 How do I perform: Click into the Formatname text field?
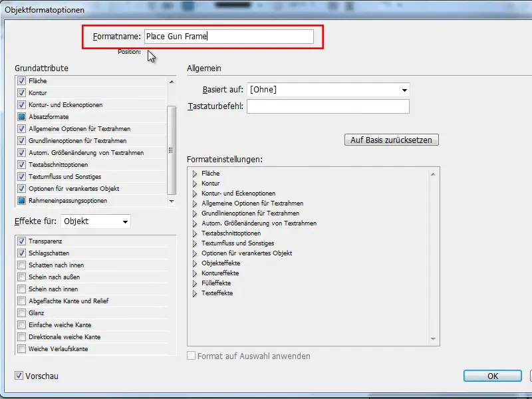tap(229, 37)
